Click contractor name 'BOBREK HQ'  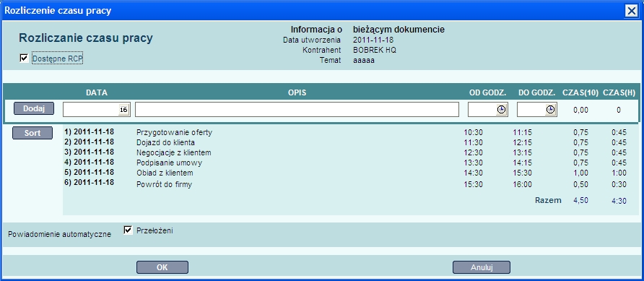click(x=375, y=50)
